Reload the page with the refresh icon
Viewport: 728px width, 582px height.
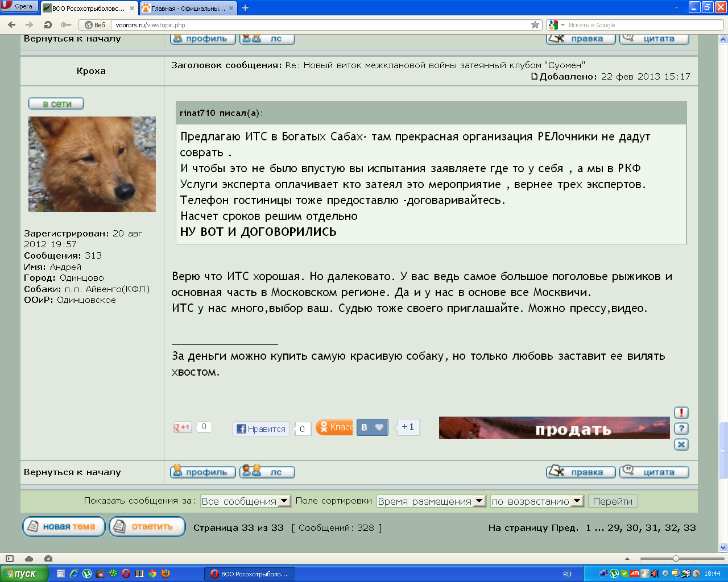(x=48, y=25)
